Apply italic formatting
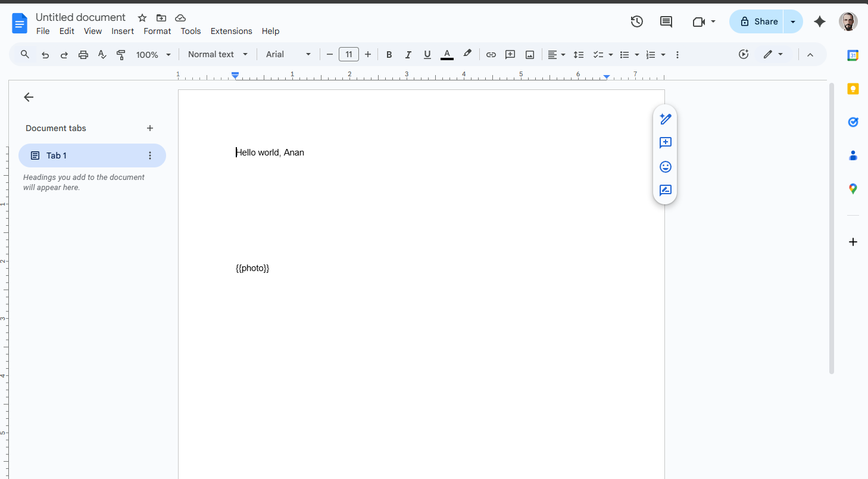The image size is (868, 479). [x=408, y=54]
